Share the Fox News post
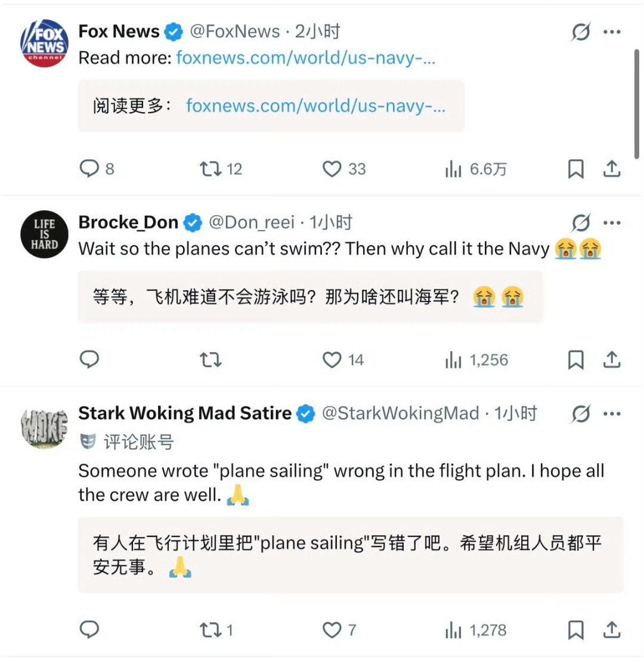Screen dimensions: 644x658 (x=612, y=169)
